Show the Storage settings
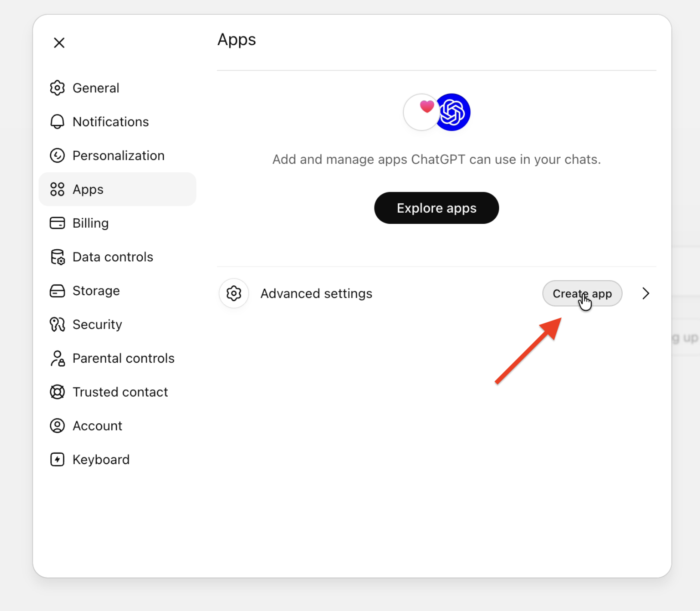Image resolution: width=700 pixels, height=611 pixels. click(x=117, y=291)
